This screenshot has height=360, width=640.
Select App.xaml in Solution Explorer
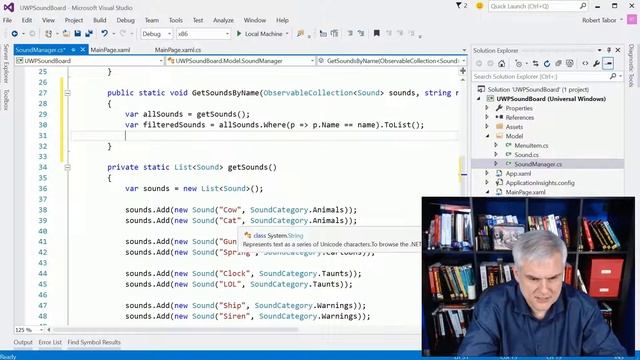[x=518, y=173]
